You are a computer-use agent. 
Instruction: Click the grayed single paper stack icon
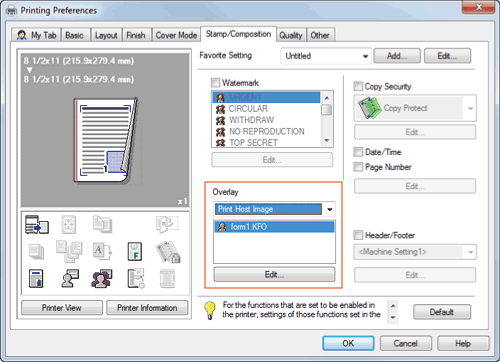[36, 251]
